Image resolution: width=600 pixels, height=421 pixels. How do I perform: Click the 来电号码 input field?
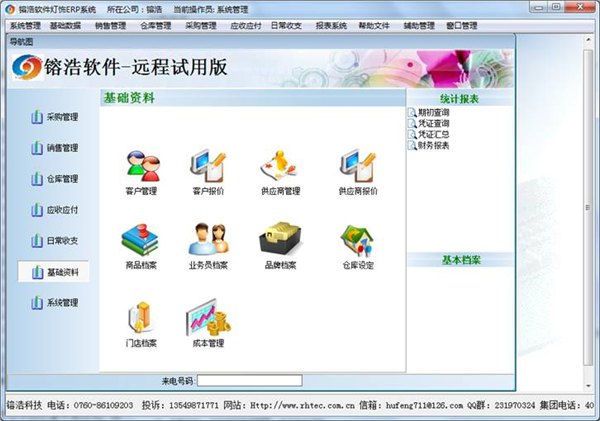tap(249, 380)
